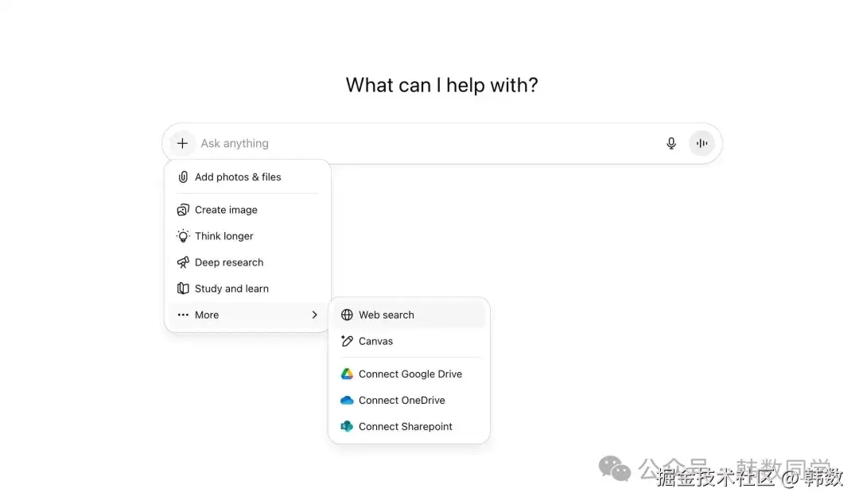Click the Deep research telescope icon
The height and width of the screenshot is (504, 859).
(183, 262)
